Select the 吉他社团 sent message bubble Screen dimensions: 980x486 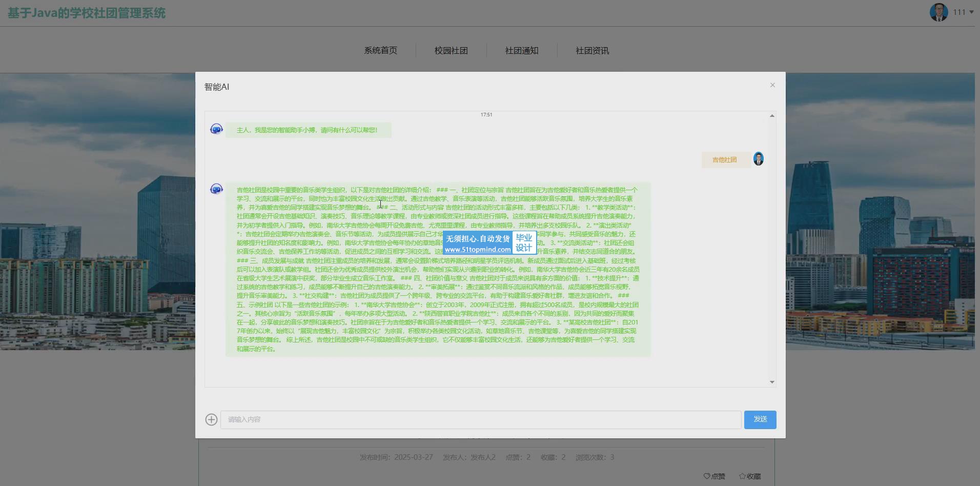724,160
